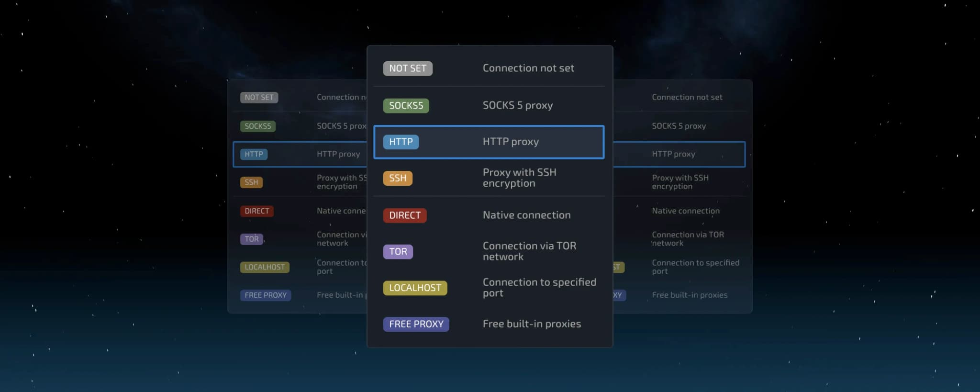Viewport: 980px width, 392px height.
Task: Pick the yellow LOCALHOST badge in the center list
Action: [x=415, y=288]
